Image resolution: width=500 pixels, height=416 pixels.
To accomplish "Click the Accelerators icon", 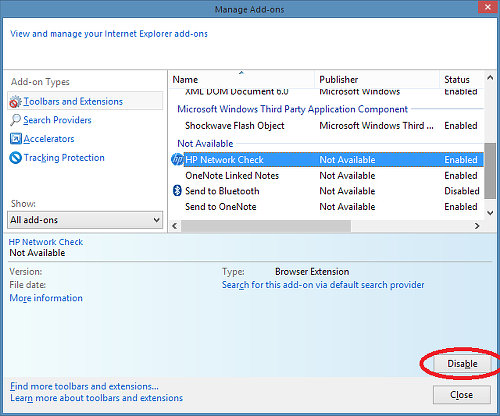I will click(x=15, y=139).
